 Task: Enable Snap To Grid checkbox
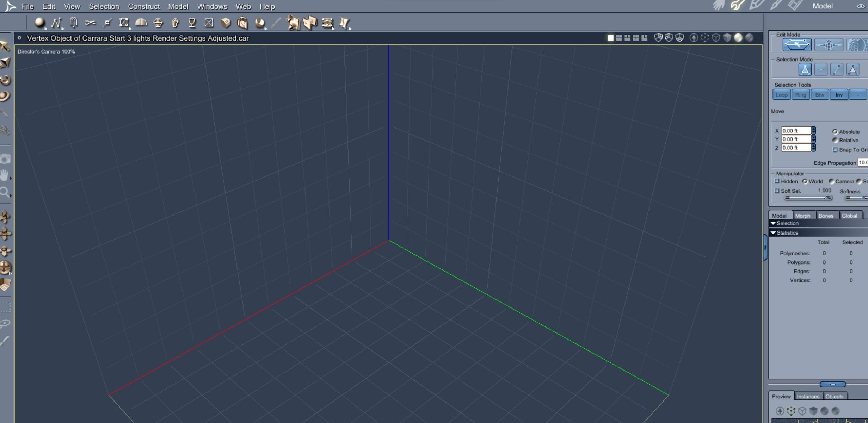coord(835,150)
